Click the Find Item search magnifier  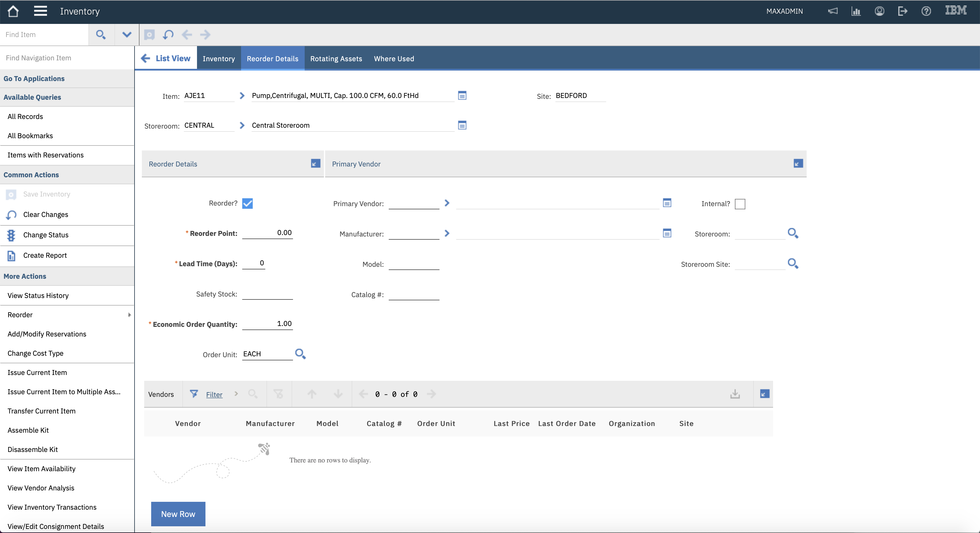click(101, 35)
